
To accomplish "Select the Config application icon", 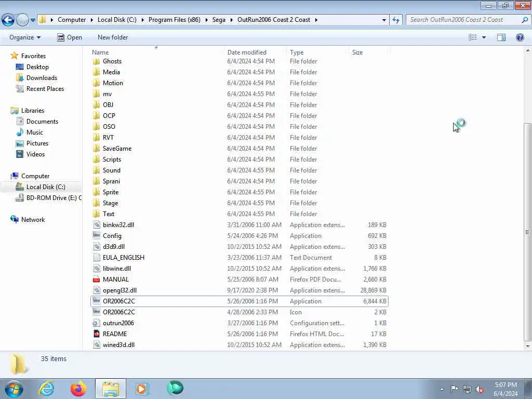I will click(x=97, y=235).
